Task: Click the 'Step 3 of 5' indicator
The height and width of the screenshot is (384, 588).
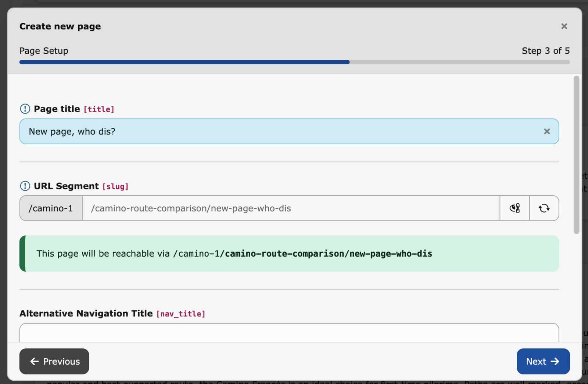Action: (545, 51)
